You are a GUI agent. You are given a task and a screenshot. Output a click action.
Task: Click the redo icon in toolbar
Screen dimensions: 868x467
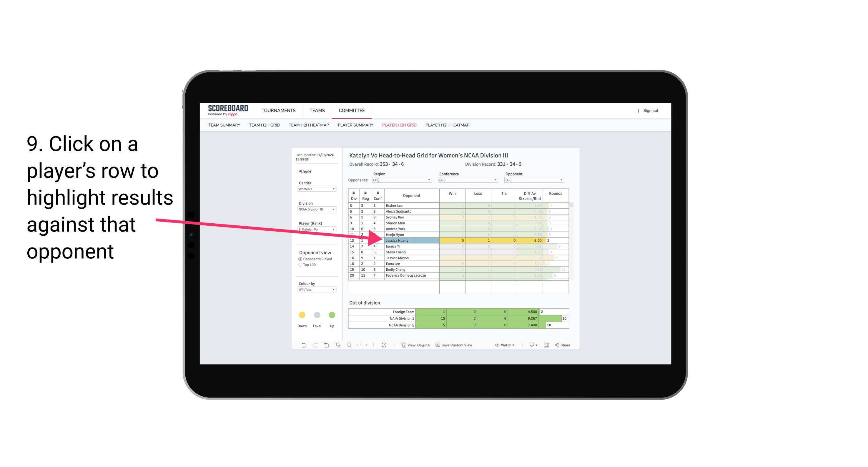click(x=315, y=345)
